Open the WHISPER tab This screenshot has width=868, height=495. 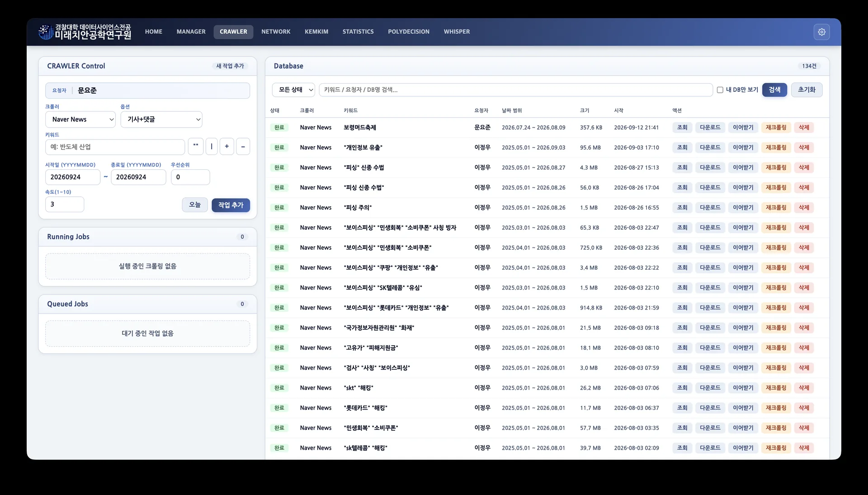point(457,32)
